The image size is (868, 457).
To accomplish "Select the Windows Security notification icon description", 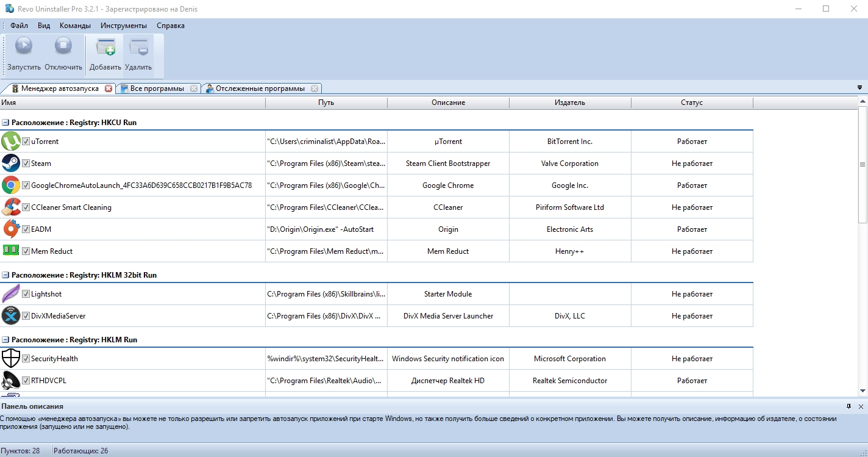I will (x=449, y=359).
